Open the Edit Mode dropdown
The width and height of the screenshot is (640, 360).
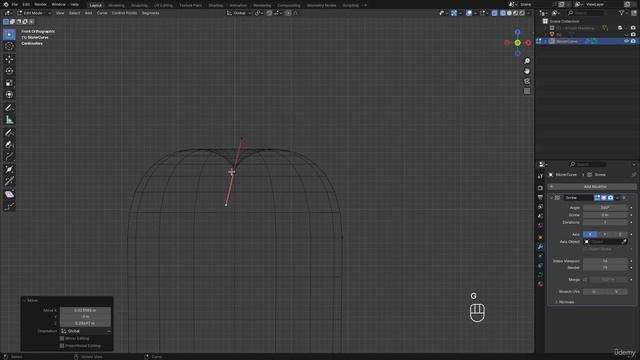tap(34, 13)
